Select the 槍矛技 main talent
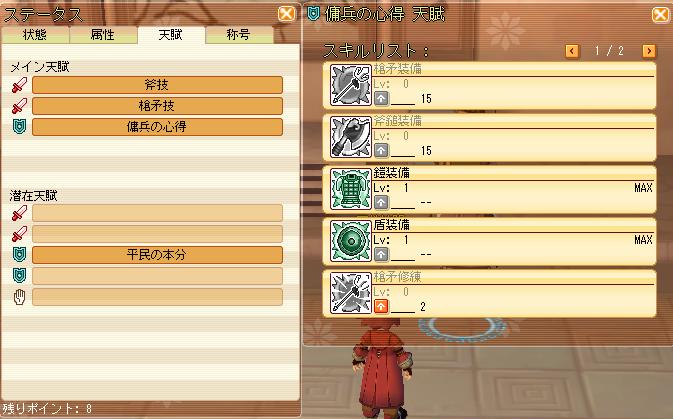This screenshot has width=673, height=419. point(157,106)
